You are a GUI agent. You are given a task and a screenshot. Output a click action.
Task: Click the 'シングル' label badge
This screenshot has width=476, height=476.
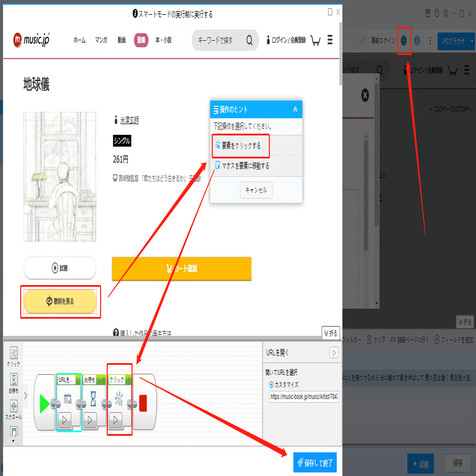122,141
